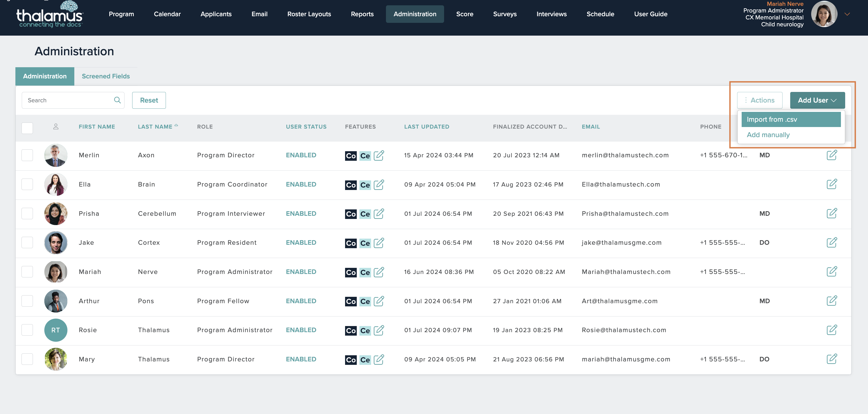
Task: Open the Actions menu
Action: point(759,100)
